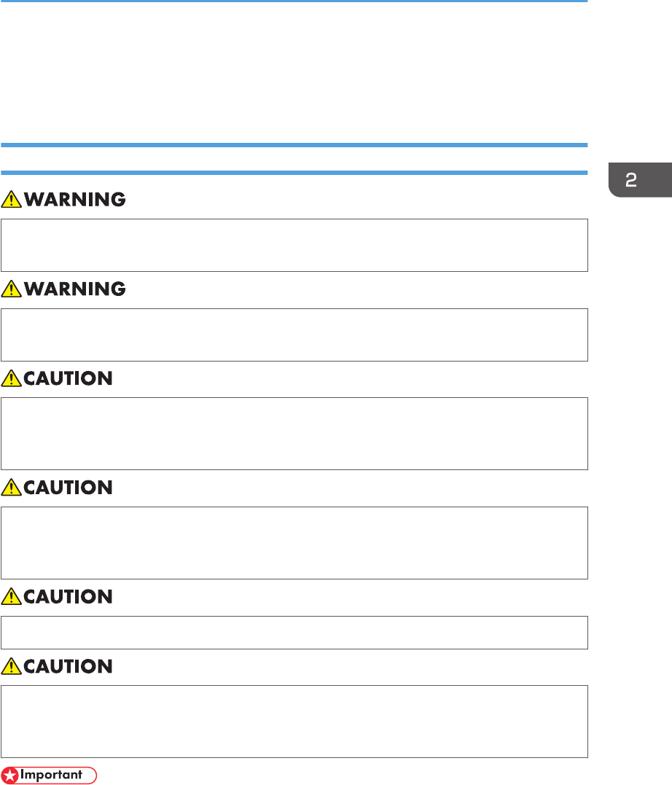This screenshot has height=785, width=672.
Task: Select the first CAUTION triangle icon
Action: click(x=12, y=378)
